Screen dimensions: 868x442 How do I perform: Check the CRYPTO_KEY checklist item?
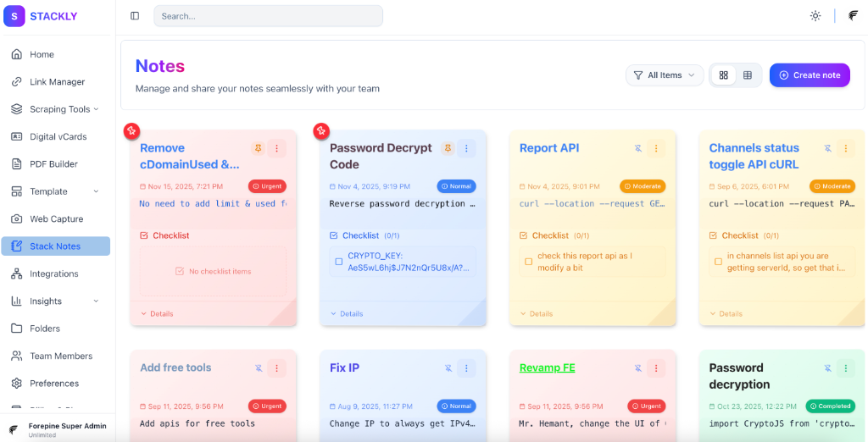339,262
